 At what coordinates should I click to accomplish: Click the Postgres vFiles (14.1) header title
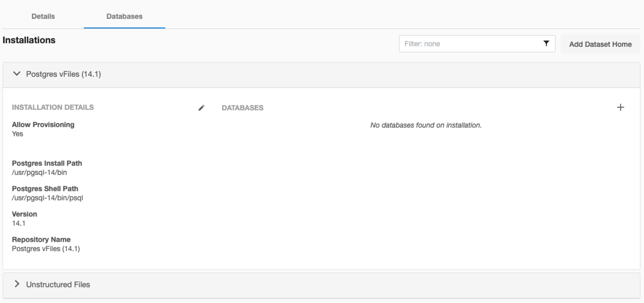(x=64, y=74)
